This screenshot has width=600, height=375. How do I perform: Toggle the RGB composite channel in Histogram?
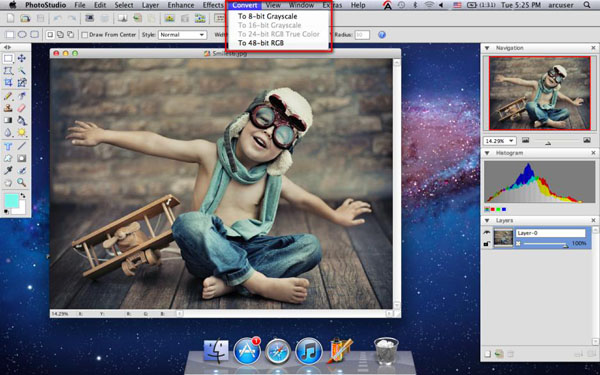pos(487,209)
